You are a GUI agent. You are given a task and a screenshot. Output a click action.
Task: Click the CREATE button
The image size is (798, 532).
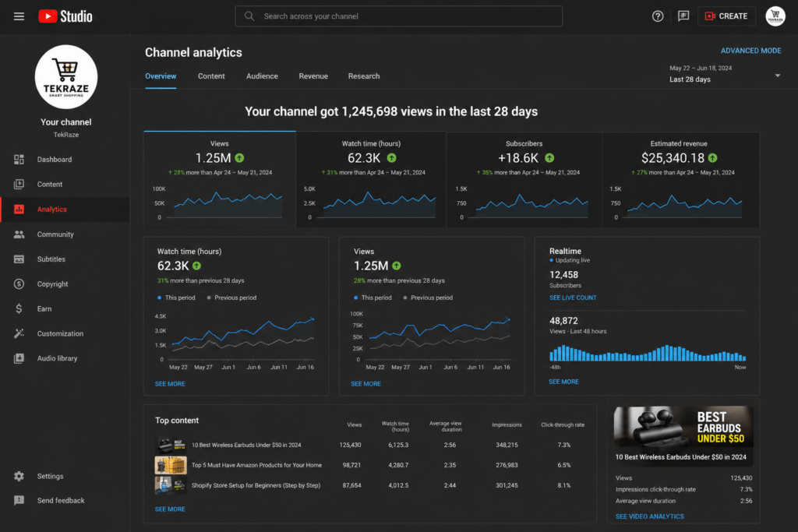click(726, 16)
